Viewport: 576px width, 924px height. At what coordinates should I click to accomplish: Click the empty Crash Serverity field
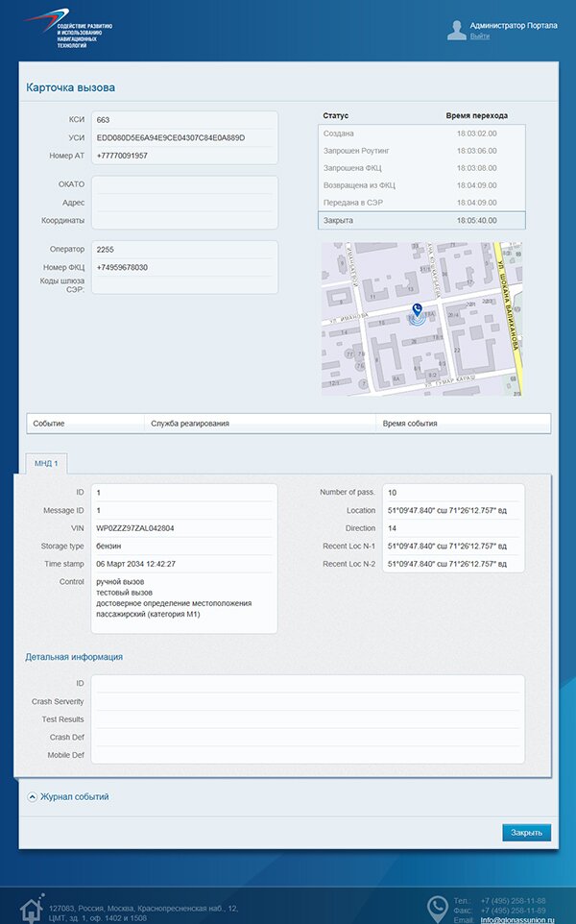[x=307, y=702]
